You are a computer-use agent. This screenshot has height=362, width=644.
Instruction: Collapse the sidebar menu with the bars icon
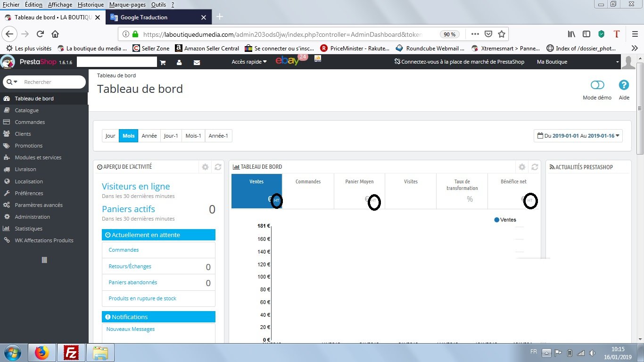click(x=44, y=260)
